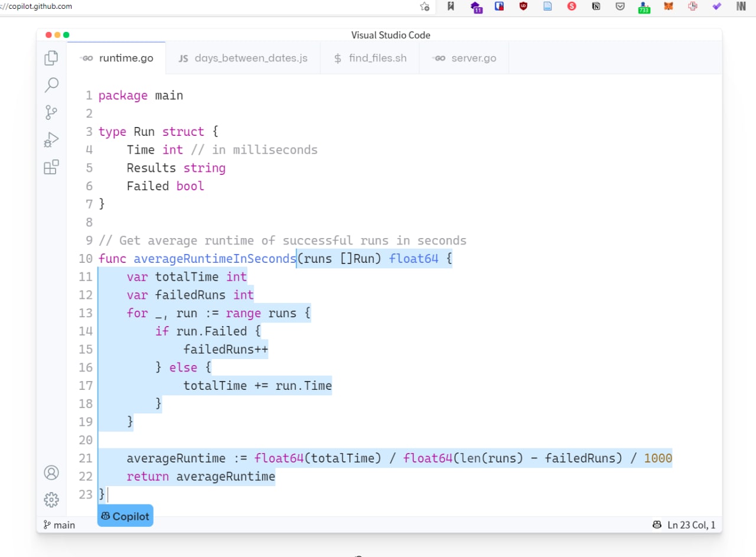The height and width of the screenshot is (557, 756).
Task: Switch to the find_files.sh tab
Action: [370, 58]
